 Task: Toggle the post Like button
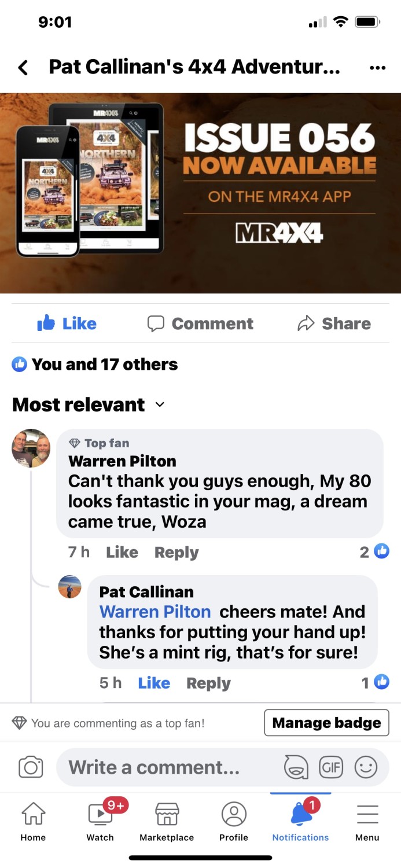pyautogui.click(x=67, y=323)
